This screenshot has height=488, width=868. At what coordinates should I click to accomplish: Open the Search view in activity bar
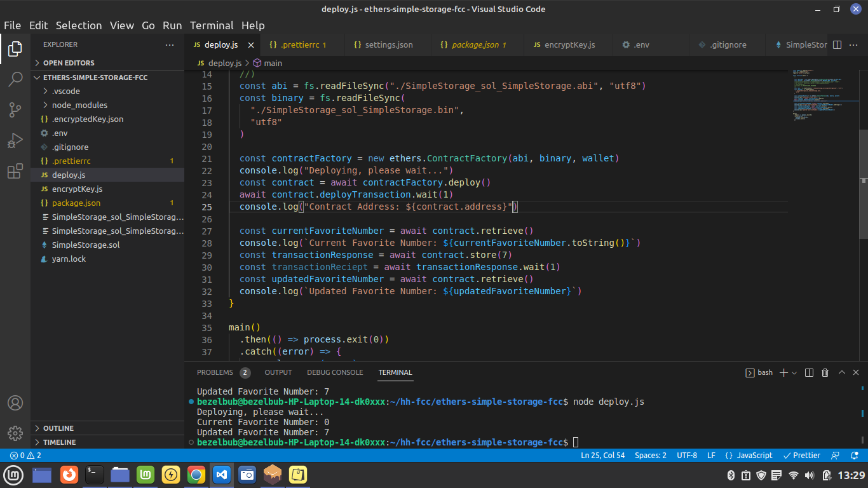[x=15, y=79]
